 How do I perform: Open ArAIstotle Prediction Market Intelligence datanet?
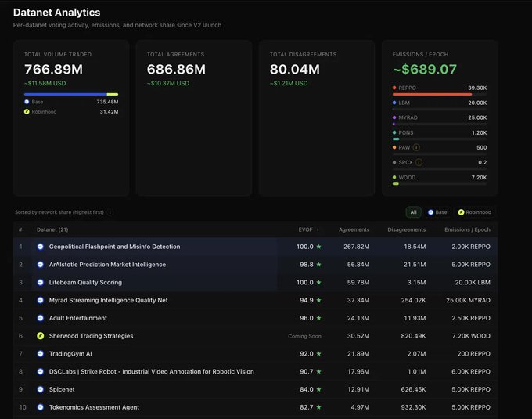(x=107, y=265)
